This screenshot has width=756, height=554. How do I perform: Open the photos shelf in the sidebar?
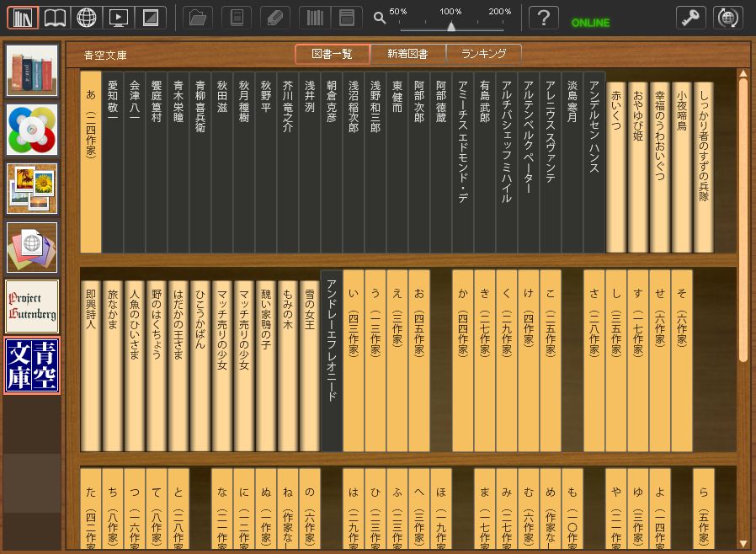[x=32, y=189]
